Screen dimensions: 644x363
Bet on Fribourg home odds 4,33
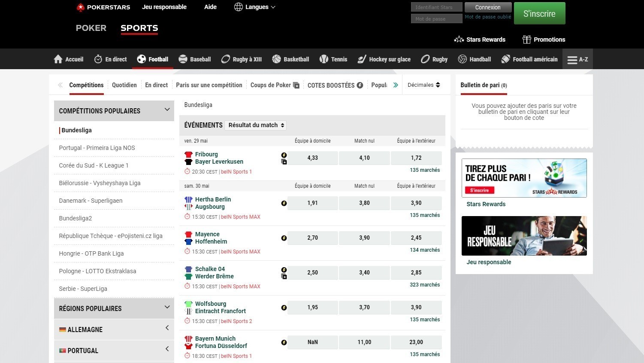313,158
